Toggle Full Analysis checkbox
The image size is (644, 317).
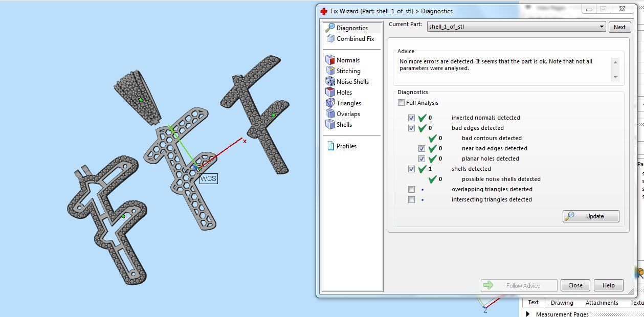402,103
